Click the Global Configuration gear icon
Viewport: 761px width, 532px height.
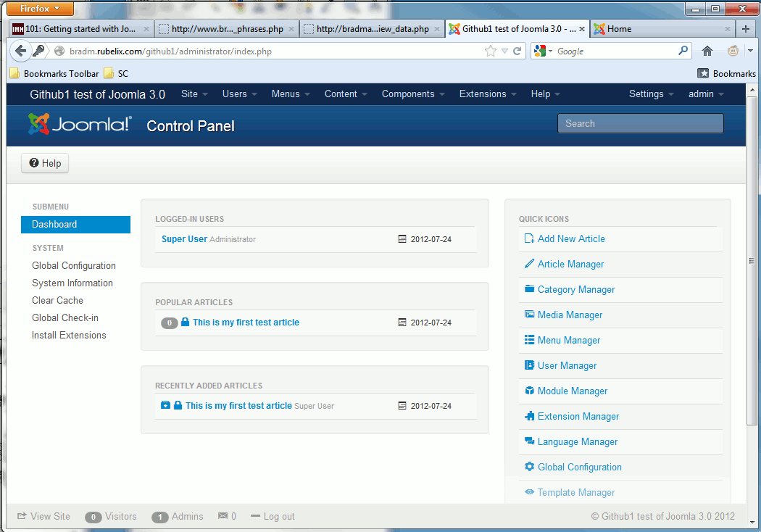(x=529, y=467)
